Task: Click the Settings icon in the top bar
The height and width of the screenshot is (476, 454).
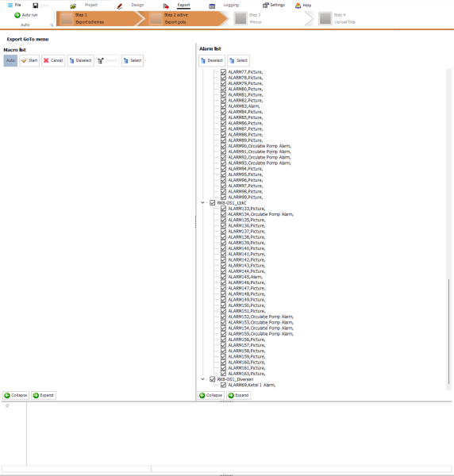Action: click(x=266, y=6)
